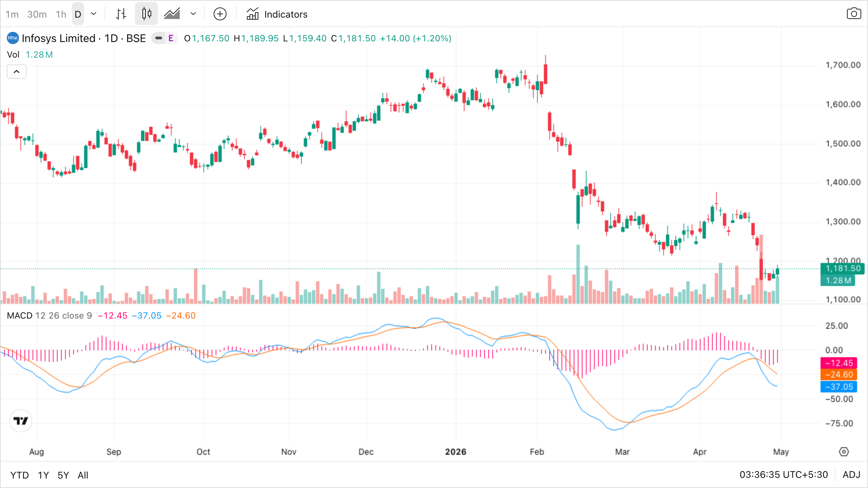The height and width of the screenshot is (488, 868).
Task: Click the TradingView logo button
Action: click(21, 421)
